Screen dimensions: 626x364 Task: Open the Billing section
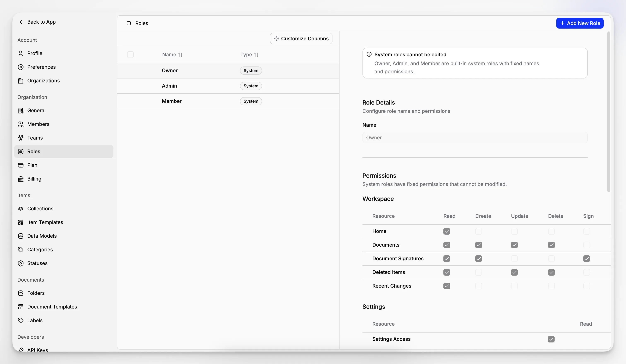pos(64,179)
